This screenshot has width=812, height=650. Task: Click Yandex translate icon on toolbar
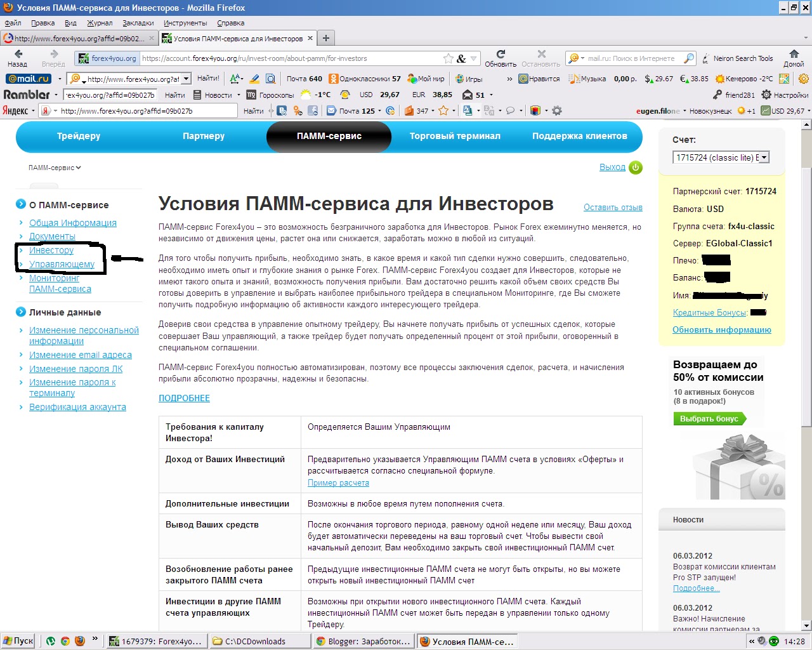[468, 111]
